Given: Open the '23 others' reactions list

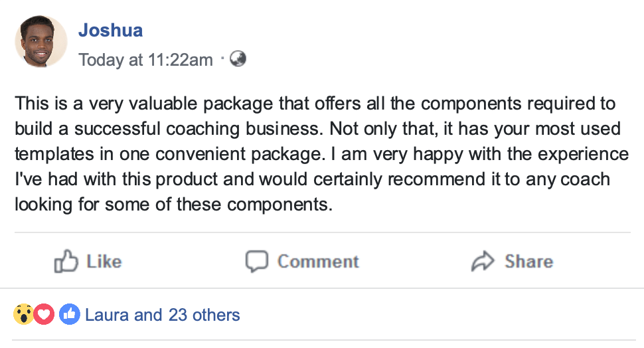Looking at the screenshot, I should pyautogui.click(x=204, y=314).
